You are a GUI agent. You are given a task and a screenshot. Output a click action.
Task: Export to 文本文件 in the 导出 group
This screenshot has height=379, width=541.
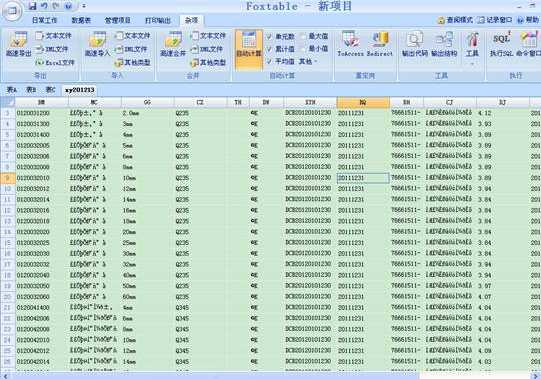click(53, 36)
